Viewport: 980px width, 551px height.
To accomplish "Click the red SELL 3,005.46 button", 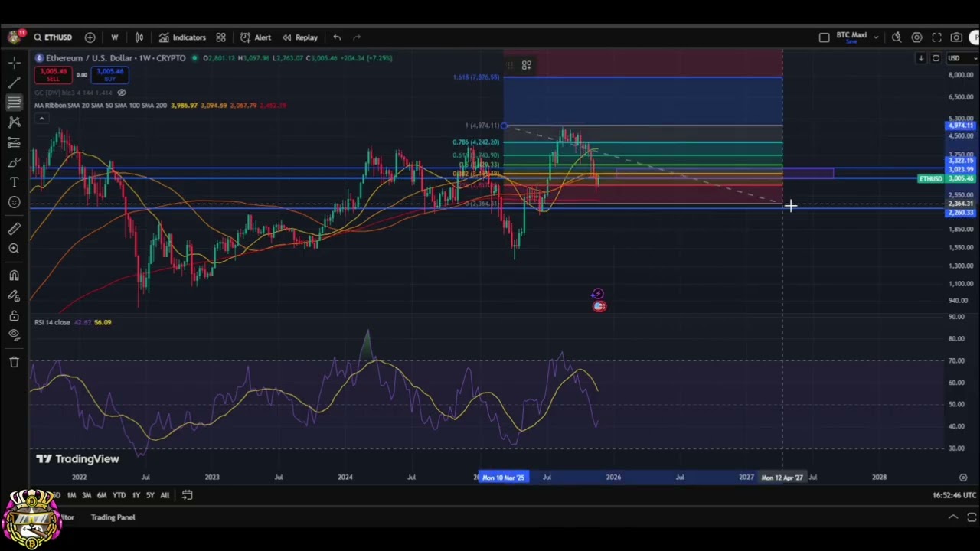I will click(x=53, y=75).
